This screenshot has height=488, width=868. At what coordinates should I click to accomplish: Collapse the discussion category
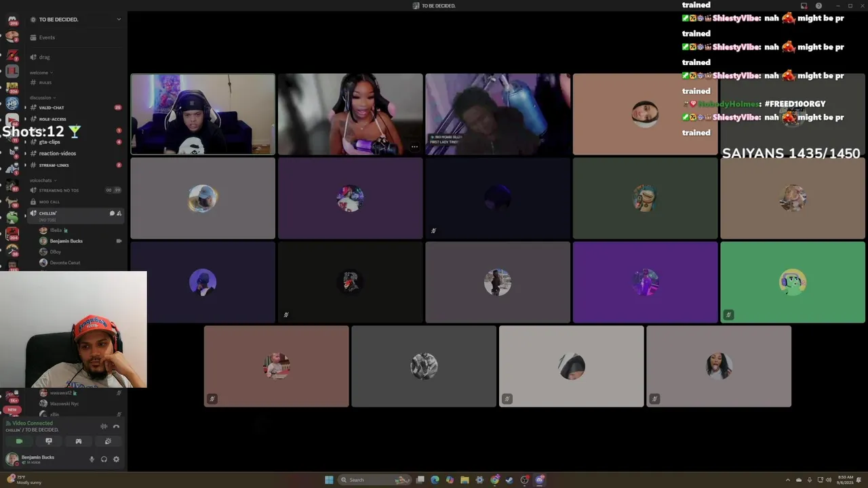pyautogui.click(x=42, y=98)
